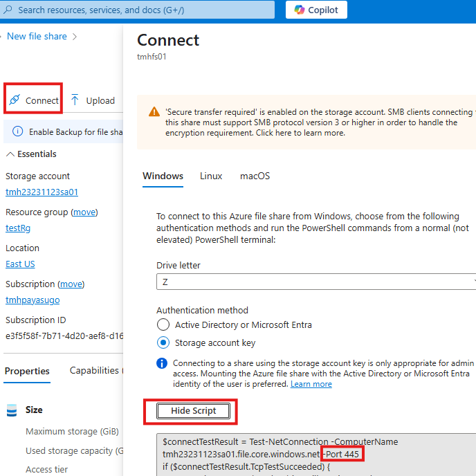Click the blue info icon about storage key
The image size is (476, 476).
click(x=162, y=363)
